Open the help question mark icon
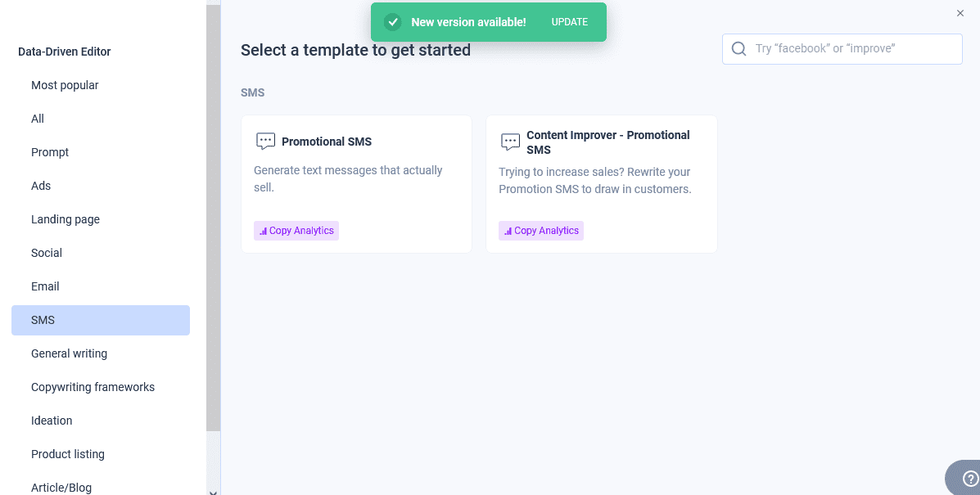Screen dimensions: 980x495 point(970,479)
